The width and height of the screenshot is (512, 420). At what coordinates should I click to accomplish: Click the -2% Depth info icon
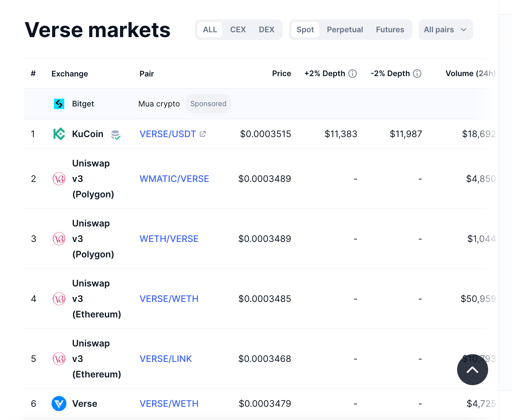[x=417, y=74]
